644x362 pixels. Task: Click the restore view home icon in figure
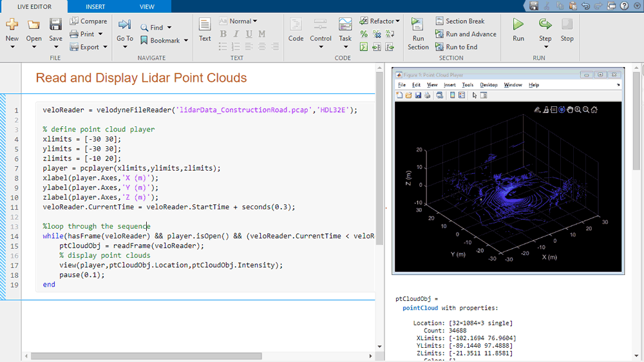[594, 110]
